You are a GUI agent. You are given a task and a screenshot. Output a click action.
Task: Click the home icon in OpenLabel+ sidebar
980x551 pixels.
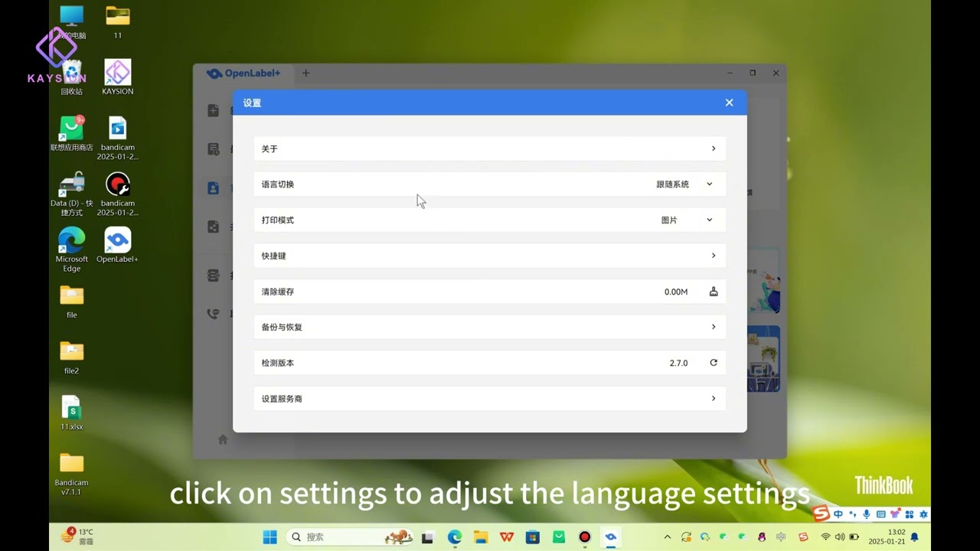point(223,439)
